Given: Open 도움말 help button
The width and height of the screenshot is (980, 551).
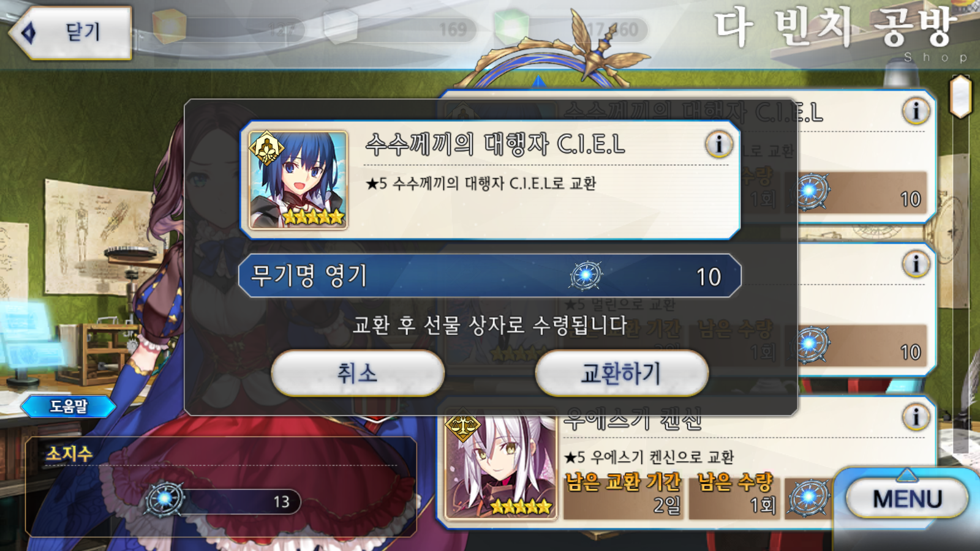Looking at the screenshot, I should click(x=69, y=406).
